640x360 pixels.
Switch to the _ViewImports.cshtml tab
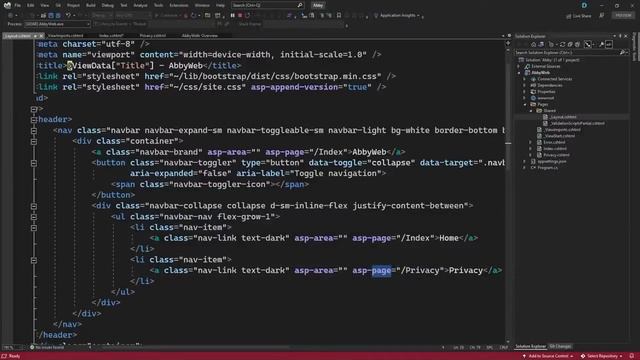click(x=66, y=36)
